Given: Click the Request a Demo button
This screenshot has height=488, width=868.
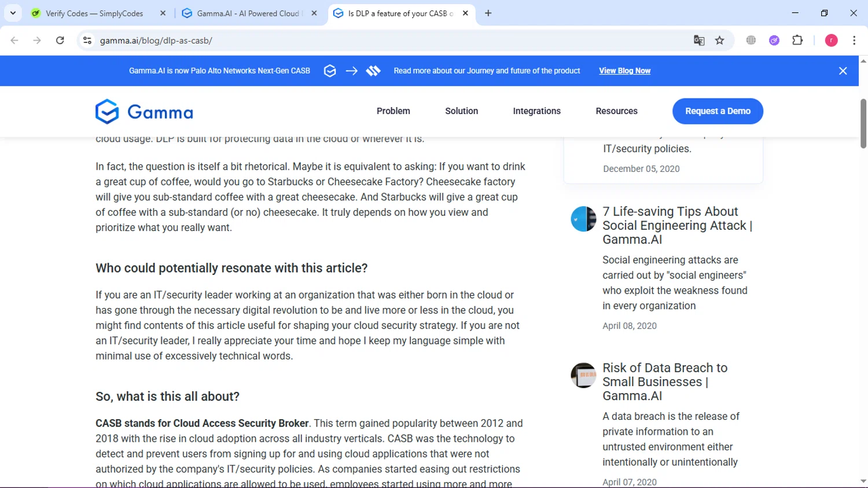Looking at the screenshot, I should pos(718,111).
